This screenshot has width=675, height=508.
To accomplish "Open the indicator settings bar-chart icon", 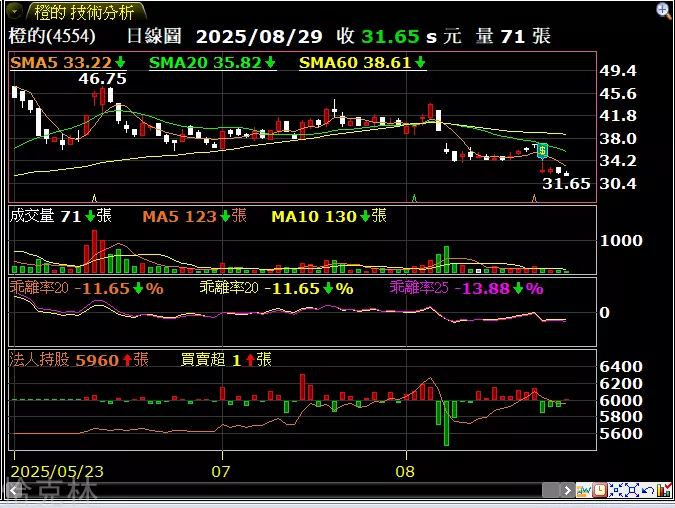I will pos(664,490).
